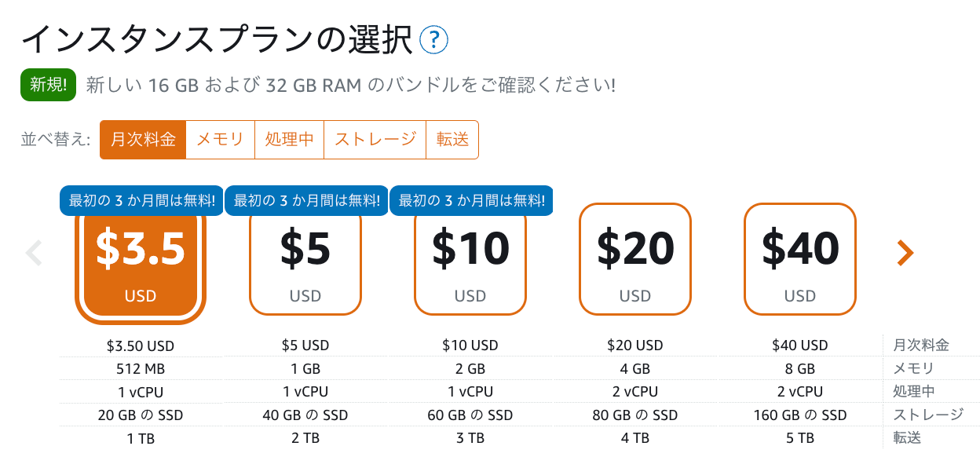Screen dimensions: 980x457
Task: Sort plans by 月次料金
Action: (143, 140)
